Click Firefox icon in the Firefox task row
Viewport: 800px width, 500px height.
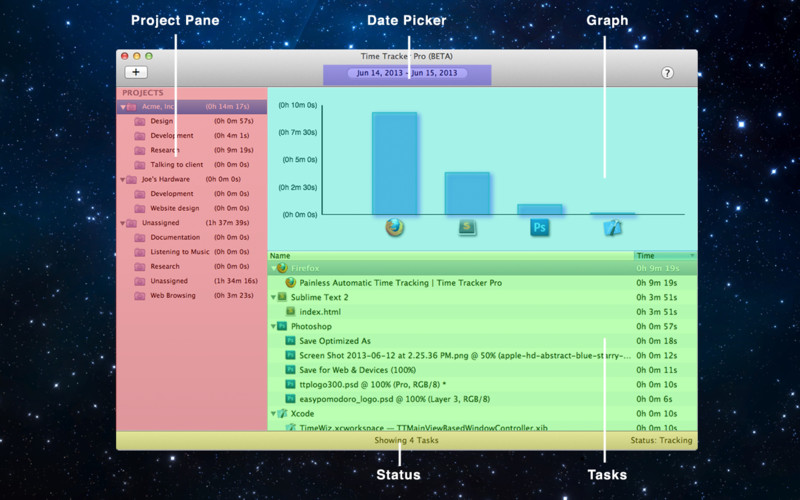pyautogui.click(x=282, y=268)
